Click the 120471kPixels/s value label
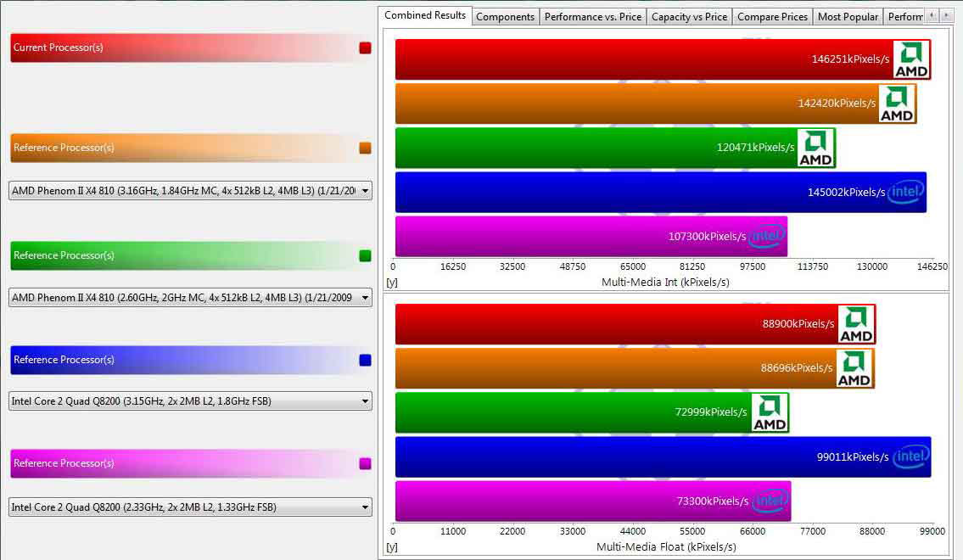The height and width of the screenshot is (560, 963). pyautogui.click(x=755, y=148)
